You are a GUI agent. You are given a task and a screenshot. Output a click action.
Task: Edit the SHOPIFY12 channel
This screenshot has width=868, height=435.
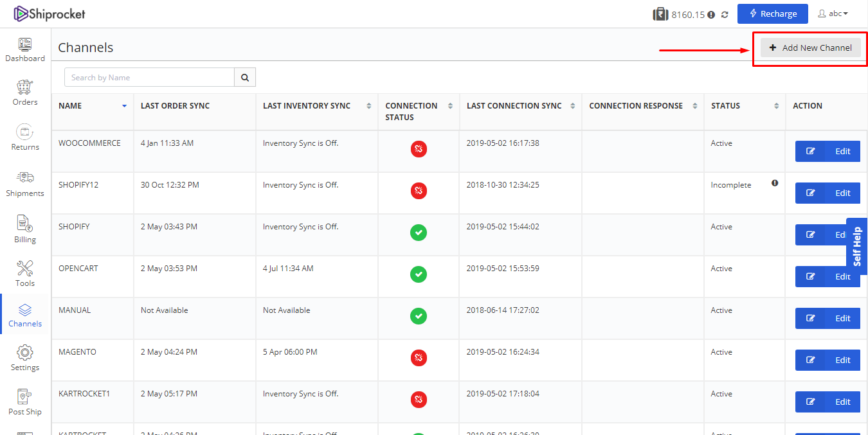[827, 193]
